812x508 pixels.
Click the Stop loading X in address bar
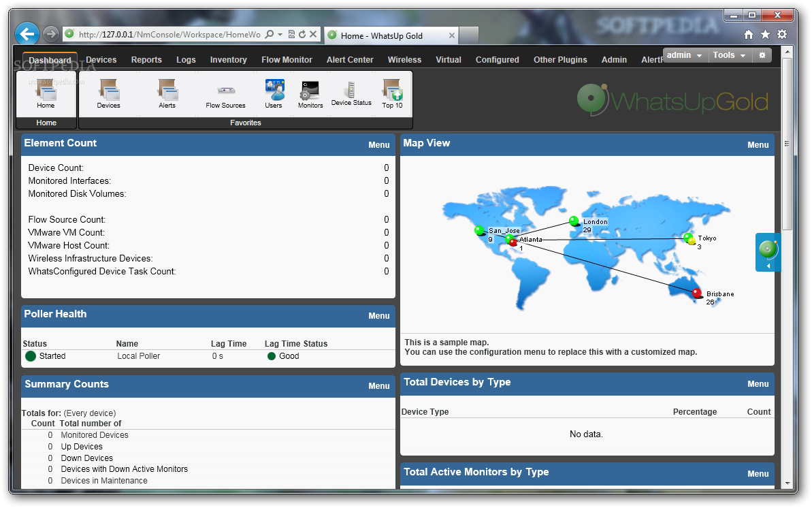coord(313,34)
